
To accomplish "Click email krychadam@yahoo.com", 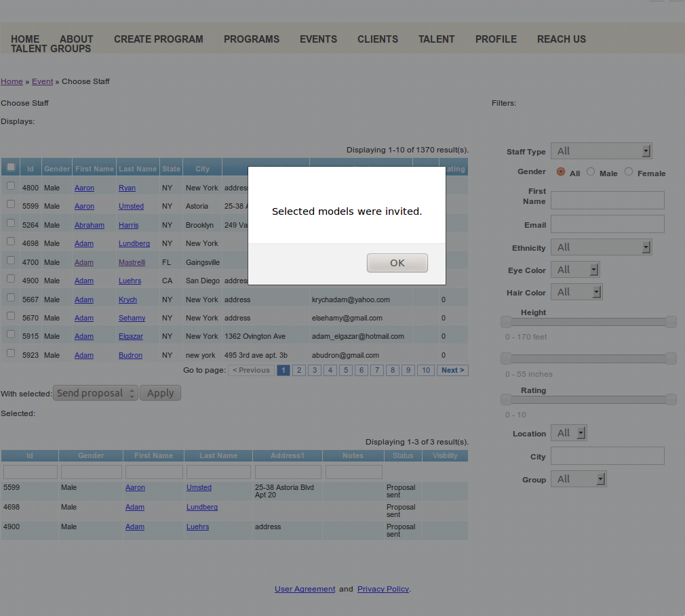I will pyautogui.click(x=351, y=300).
